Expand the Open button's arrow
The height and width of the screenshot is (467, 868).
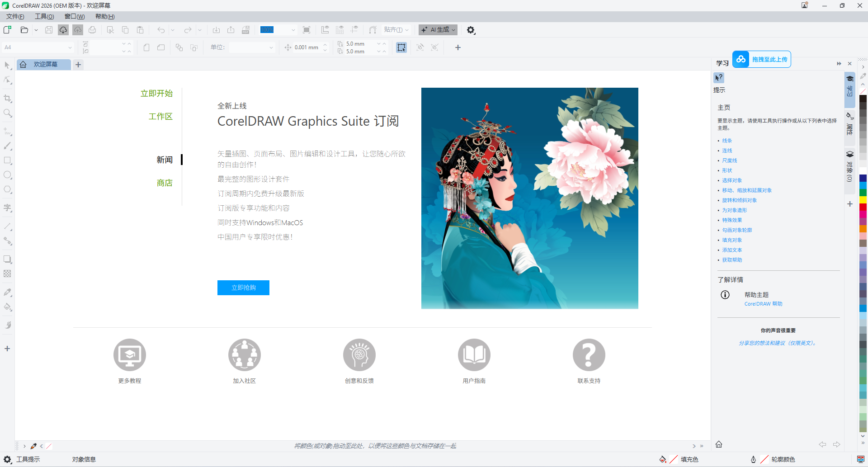[36, 30]
